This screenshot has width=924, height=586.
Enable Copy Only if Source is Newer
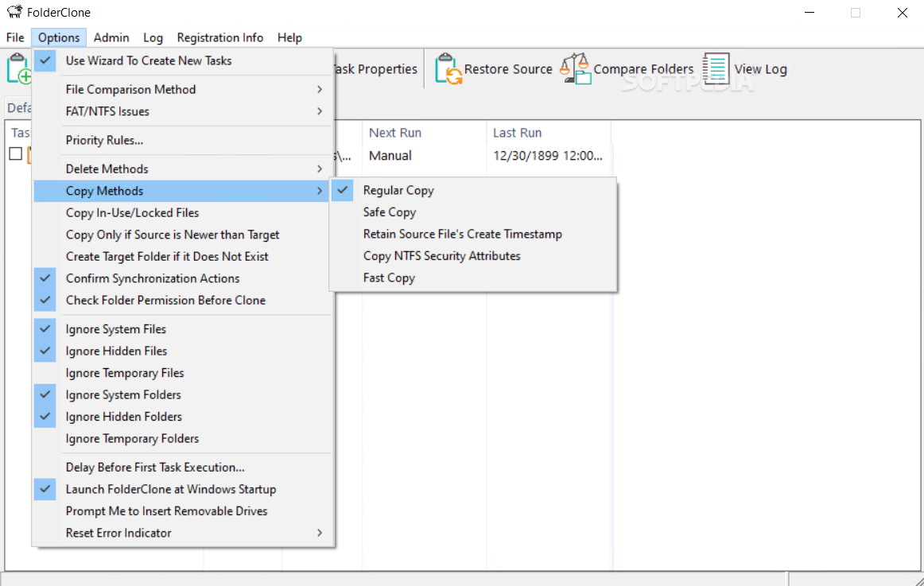pyautogui.click(x=183, y=235)
